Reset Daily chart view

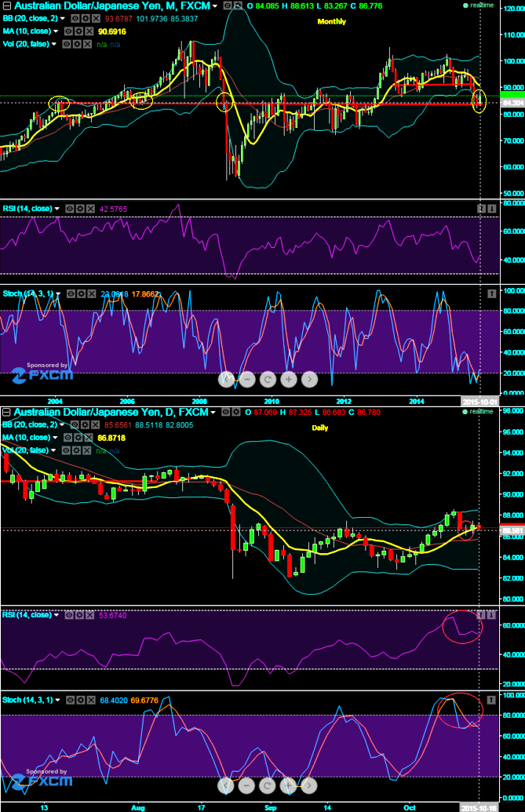(x=267, y=785)
